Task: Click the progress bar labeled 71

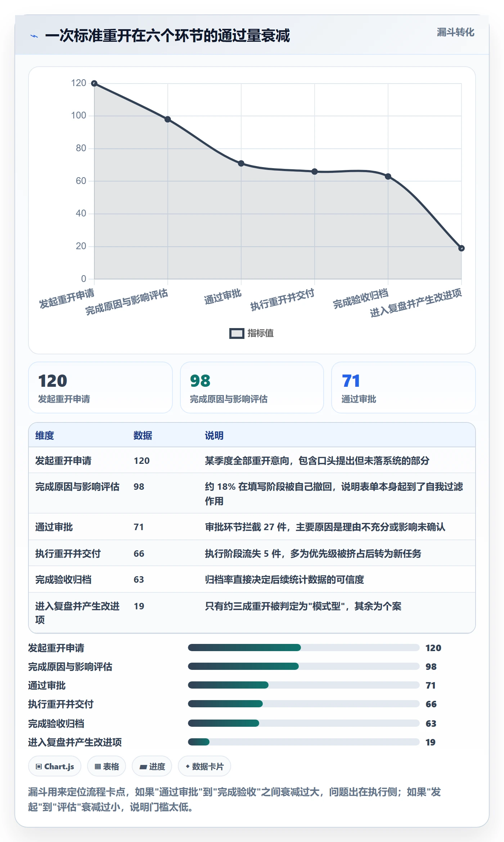Action: coord(304,685)
